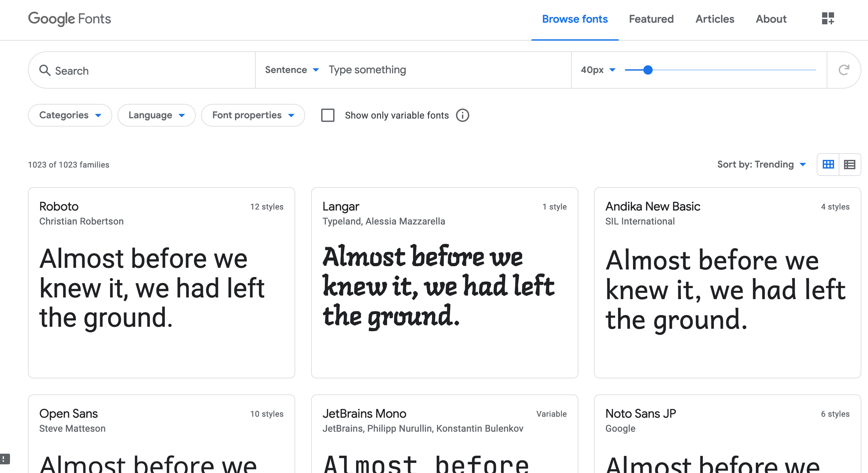Click Andika New Basic's 4 styles label
The height and width of the screenshot is (473, 868).
pyautogui.click(x=835, y=207)
